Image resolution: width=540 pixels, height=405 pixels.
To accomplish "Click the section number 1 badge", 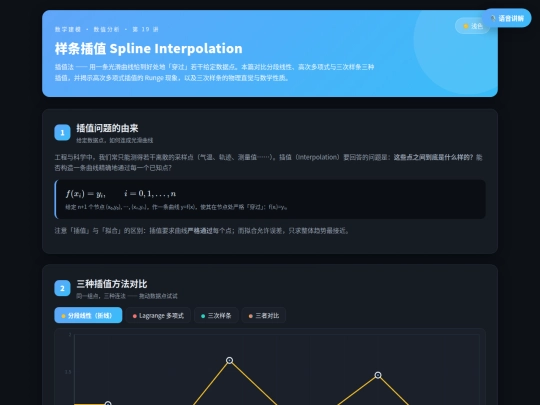I will (62, 133).
